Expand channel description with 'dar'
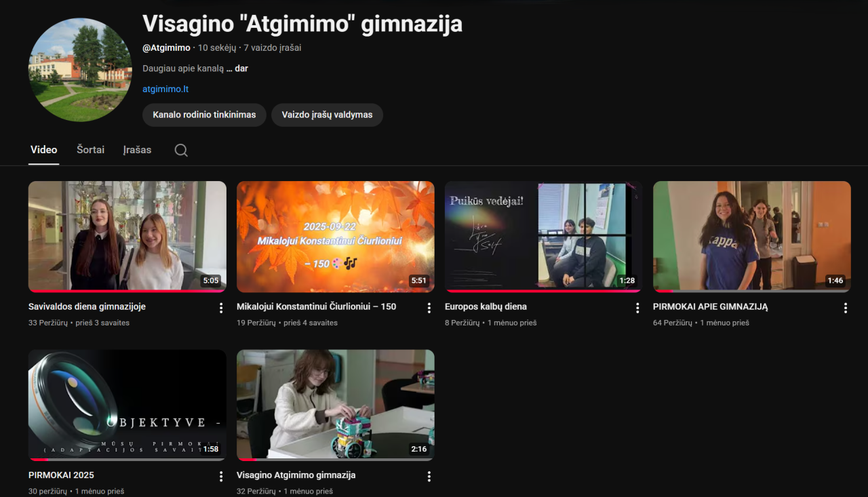The width and height of the screenshot is (868, 497). point(241,68)
